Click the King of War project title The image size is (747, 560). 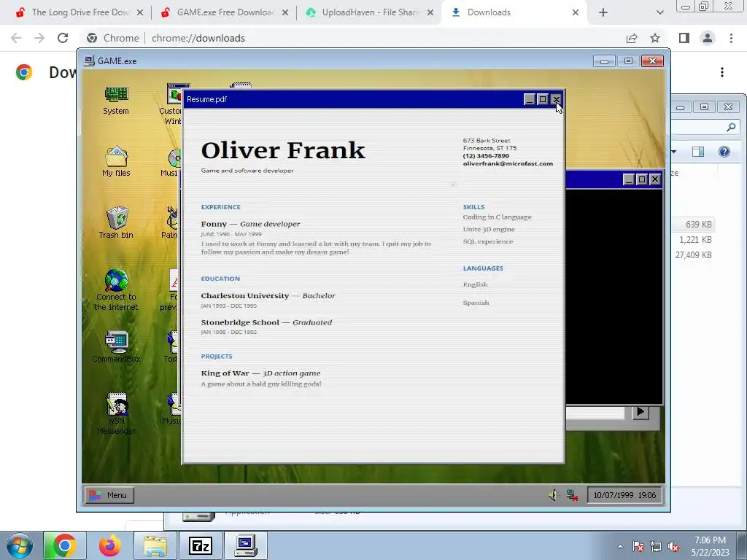click(x=225, y=373)
